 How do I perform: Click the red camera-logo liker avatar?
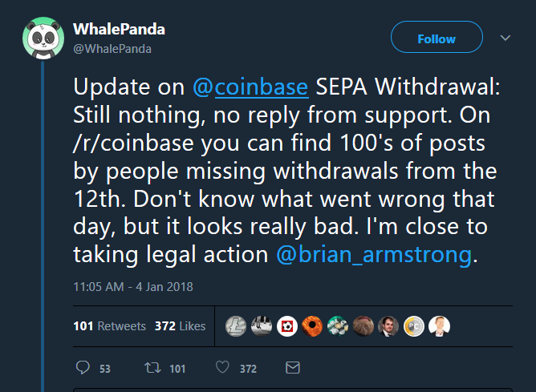[x=288, y=326]
